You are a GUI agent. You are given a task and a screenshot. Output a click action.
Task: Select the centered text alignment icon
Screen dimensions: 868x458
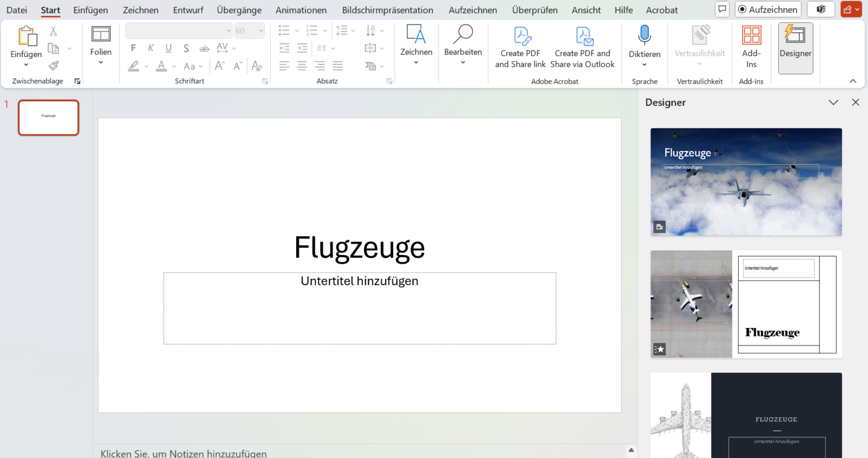click(302, 66)
